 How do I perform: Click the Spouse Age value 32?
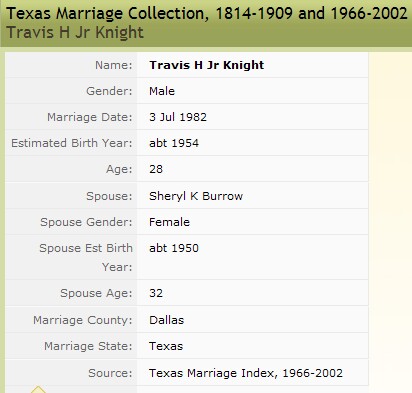pyautogui.click(x=156, y=293)
